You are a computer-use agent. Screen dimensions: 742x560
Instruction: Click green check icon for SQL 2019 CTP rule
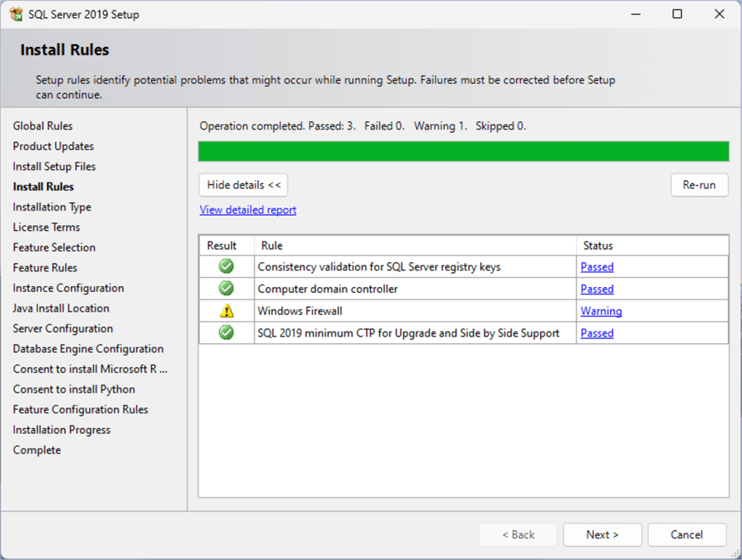226,332
